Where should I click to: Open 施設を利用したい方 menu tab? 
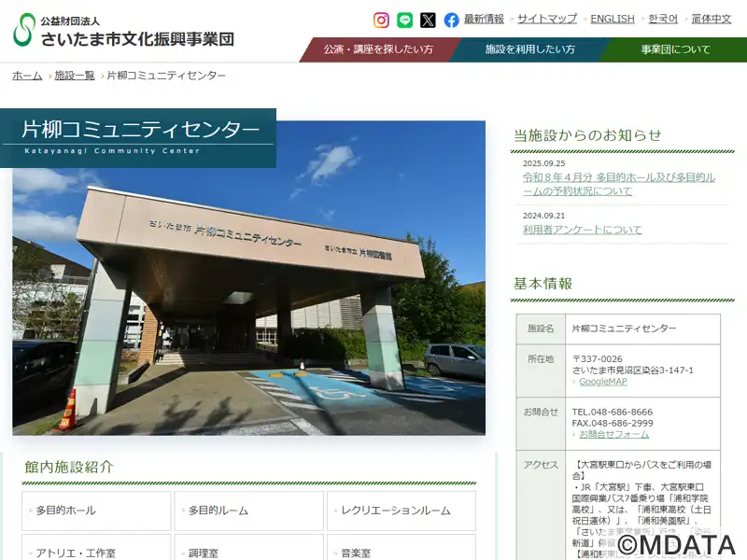coord(529,49)
